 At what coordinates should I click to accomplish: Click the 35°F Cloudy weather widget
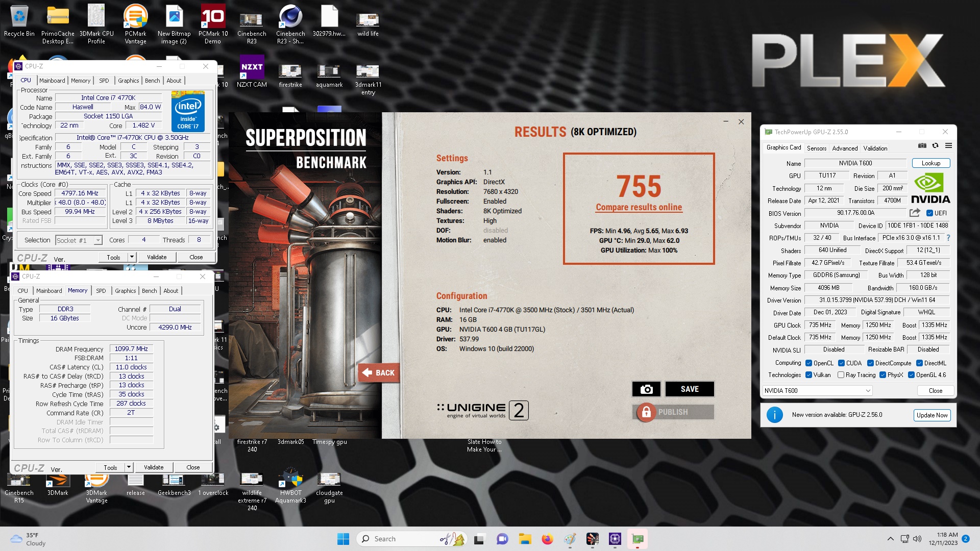(x=29, y=539)
